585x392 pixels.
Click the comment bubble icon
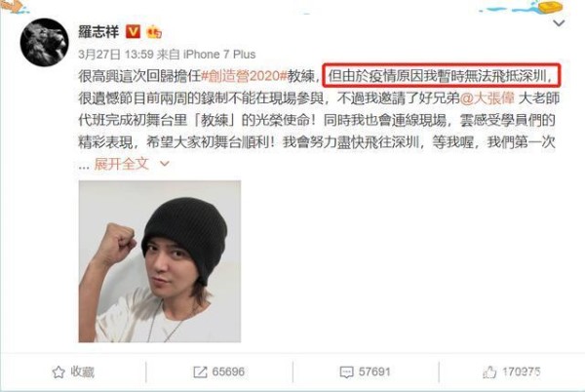[x=346, y=372]
